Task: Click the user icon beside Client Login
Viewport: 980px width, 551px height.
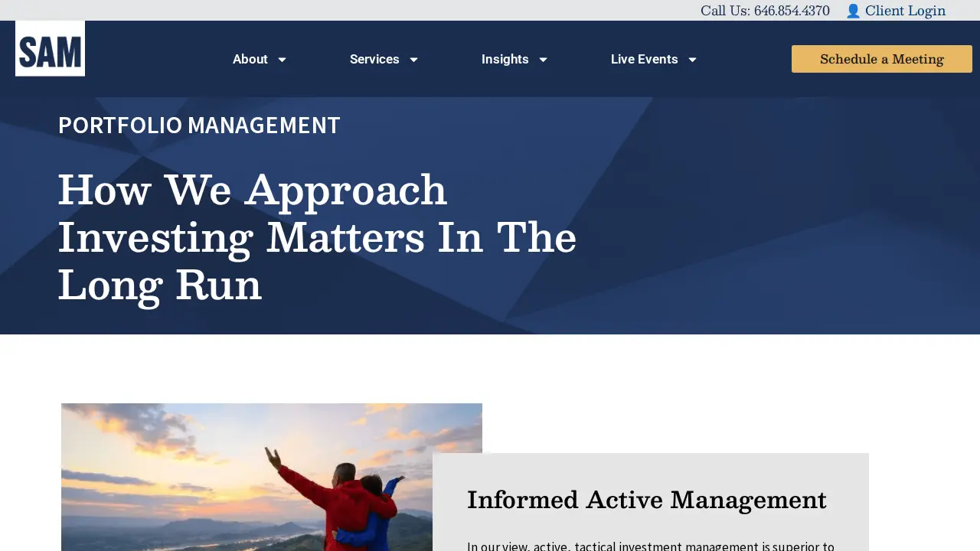Action: coord(853,11)
